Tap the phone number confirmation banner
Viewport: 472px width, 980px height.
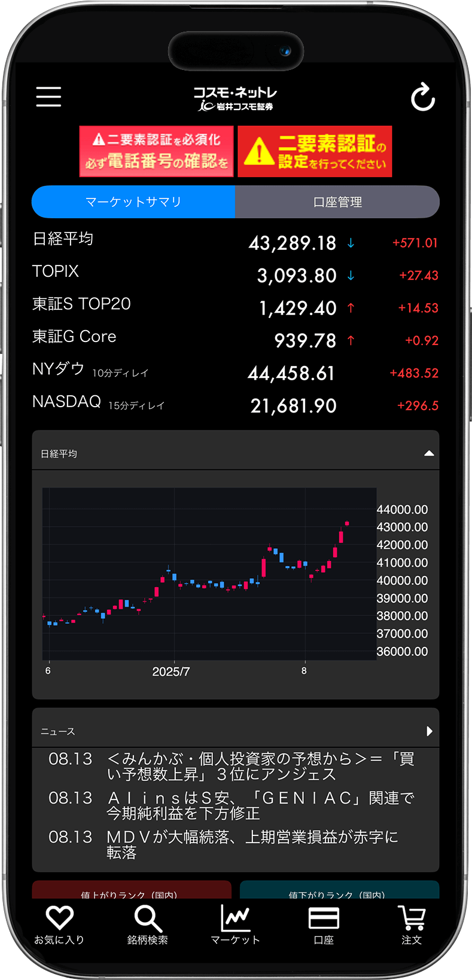tap(156, 151)
